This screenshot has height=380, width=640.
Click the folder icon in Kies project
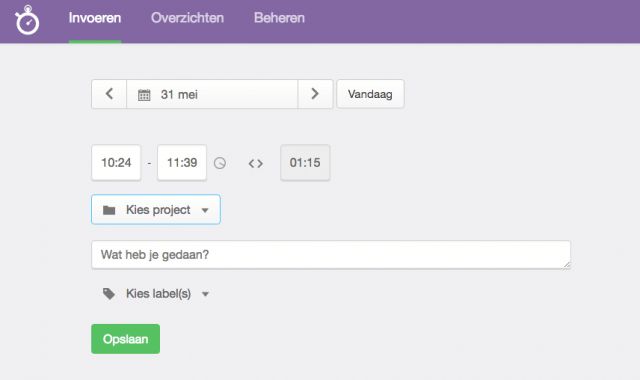pos(109,210)
